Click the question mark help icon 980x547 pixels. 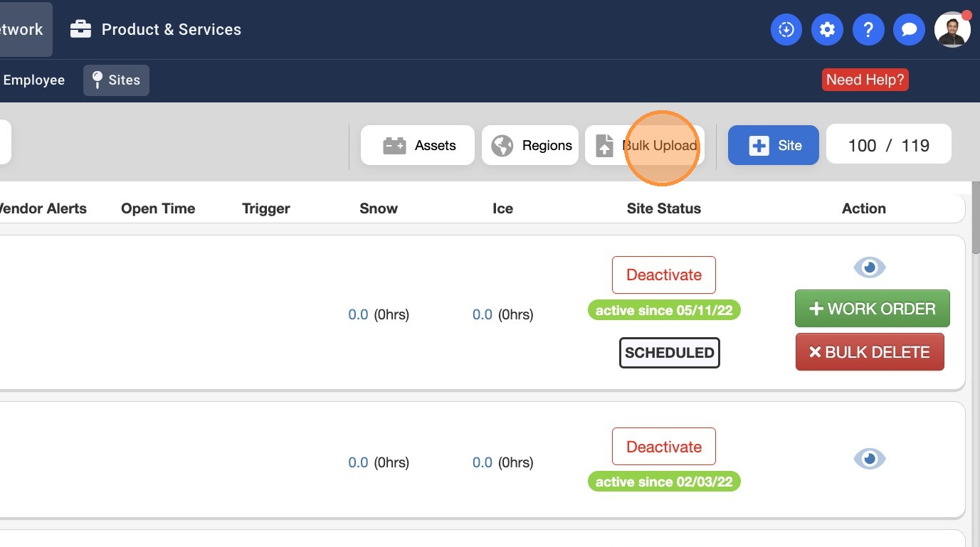click(x=868, y=30)
